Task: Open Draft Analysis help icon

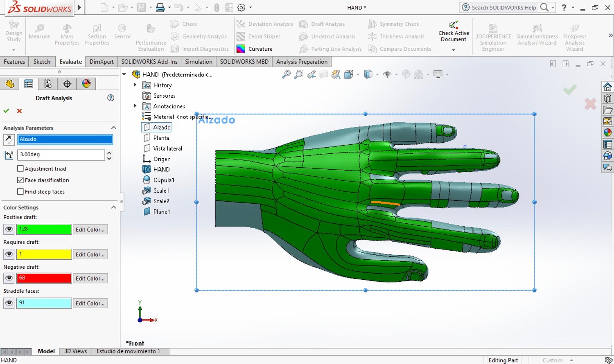Action: click(x=111, y=98)
